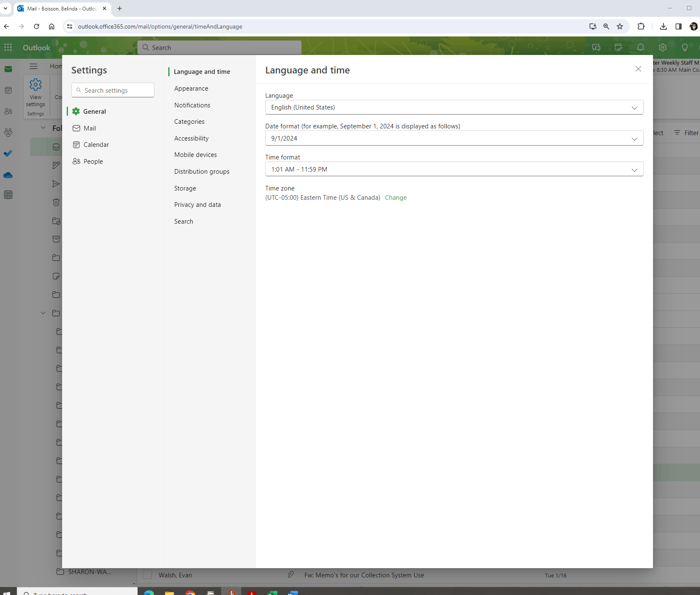The image size is (700, 595).
Task: Open Chrome downloads icon
Action: coord(663,26)
